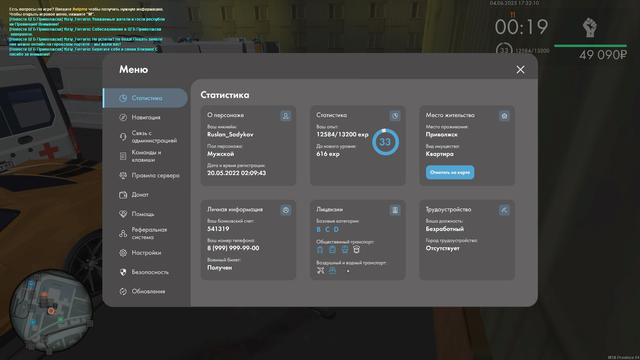
Task: Click the gender value Мужской
Action: click(220, 154)
